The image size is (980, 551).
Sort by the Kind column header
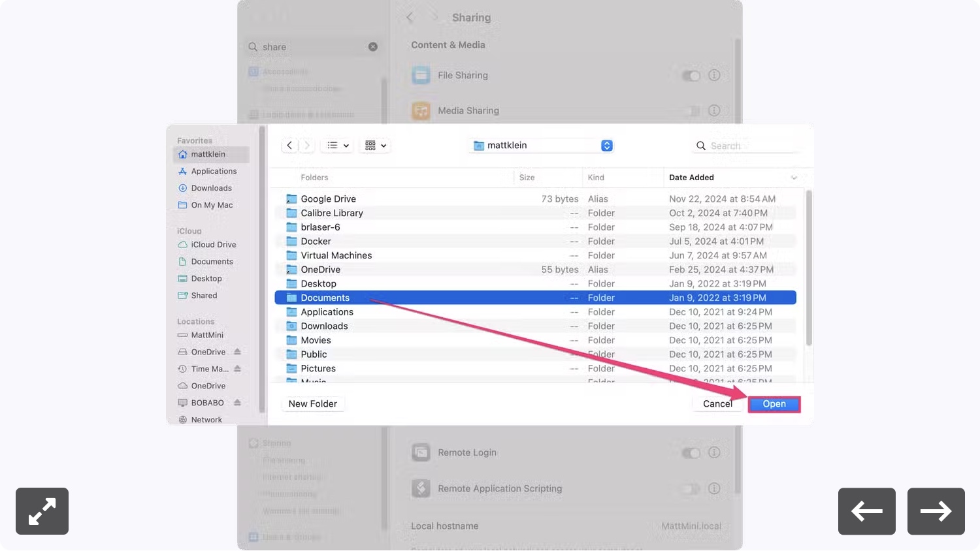point(596,178)
